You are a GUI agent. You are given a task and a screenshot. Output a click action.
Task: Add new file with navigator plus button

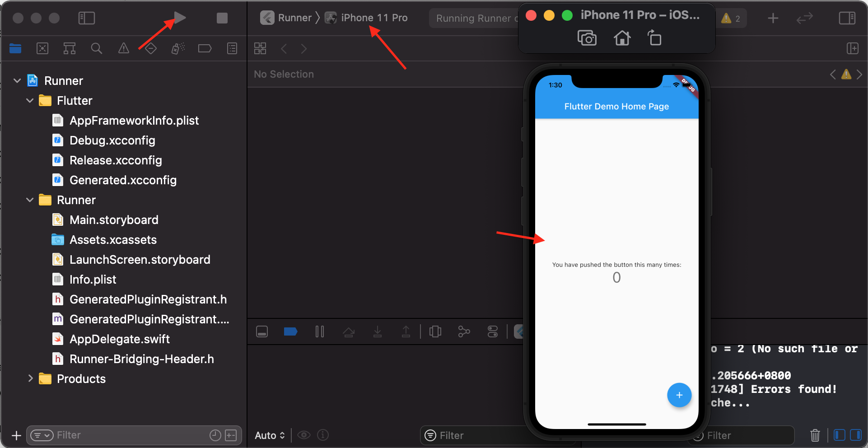(16, 435)
